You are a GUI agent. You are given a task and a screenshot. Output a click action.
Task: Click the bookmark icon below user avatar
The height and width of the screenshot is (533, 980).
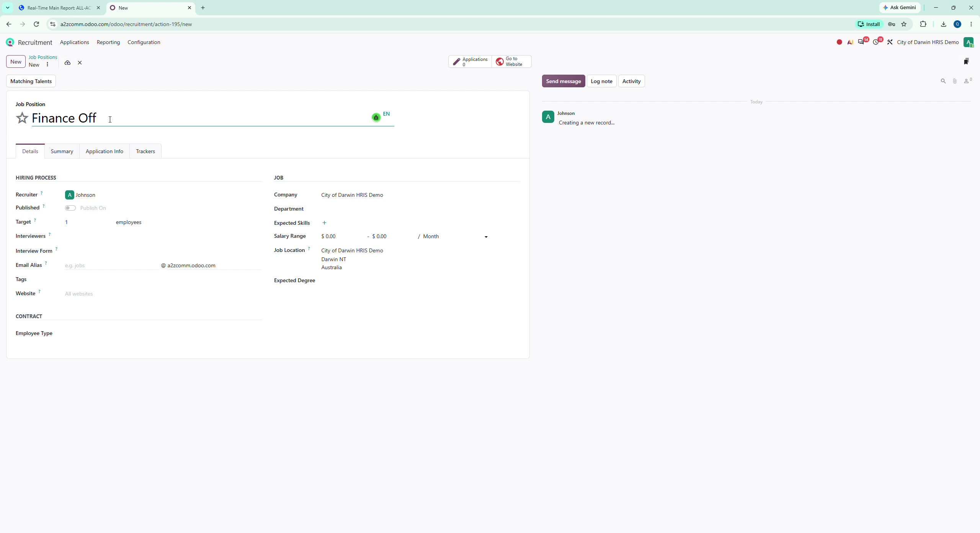[x=966, y=61]
